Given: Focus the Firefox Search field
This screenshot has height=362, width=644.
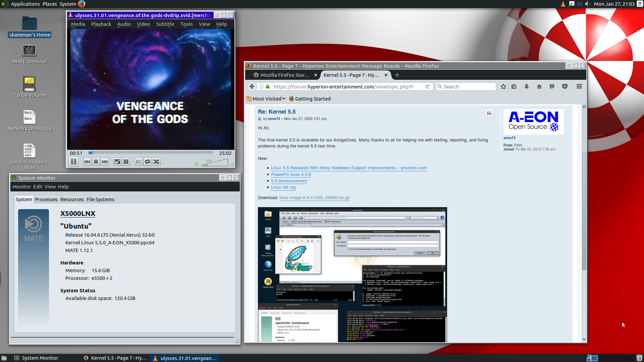Looking at the screenshot, I should (466, 86).
